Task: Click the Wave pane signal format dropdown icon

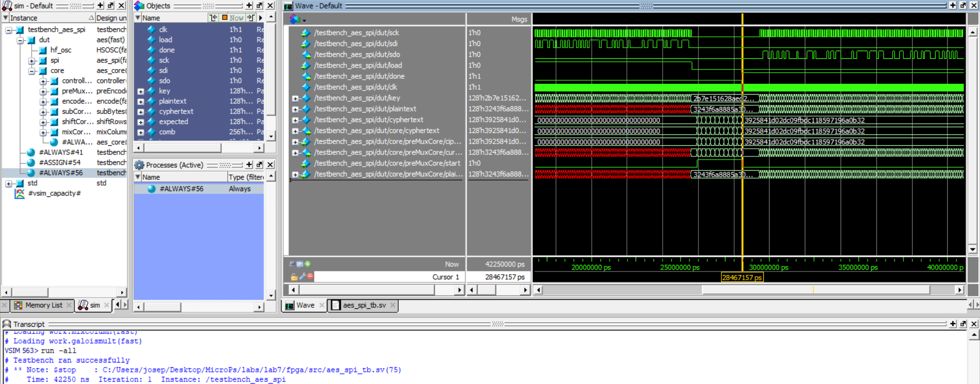Action: [297, 19]
